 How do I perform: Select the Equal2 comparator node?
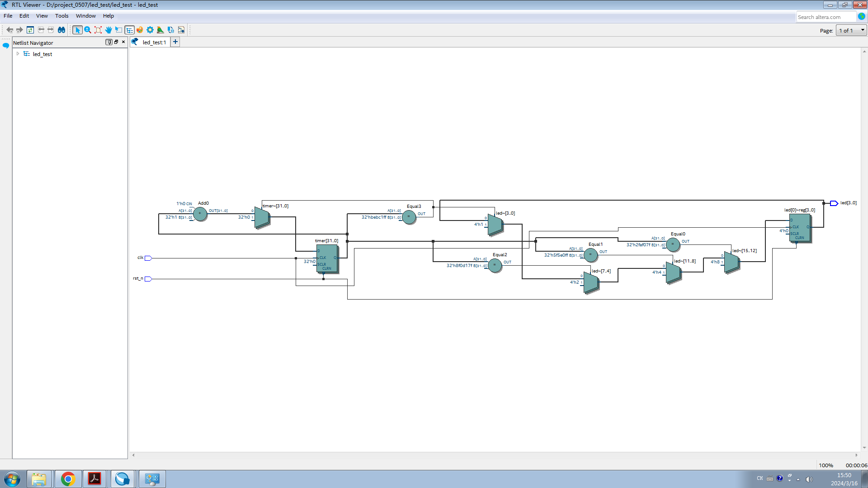point(495,265)
